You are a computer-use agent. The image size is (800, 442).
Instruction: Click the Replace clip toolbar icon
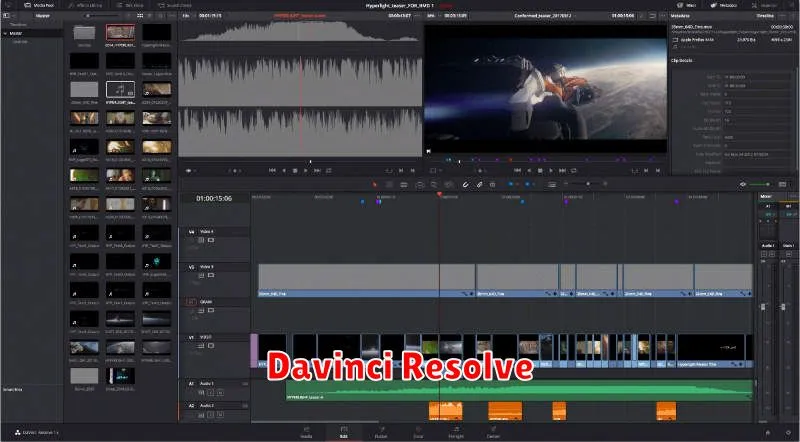[448, 184]
